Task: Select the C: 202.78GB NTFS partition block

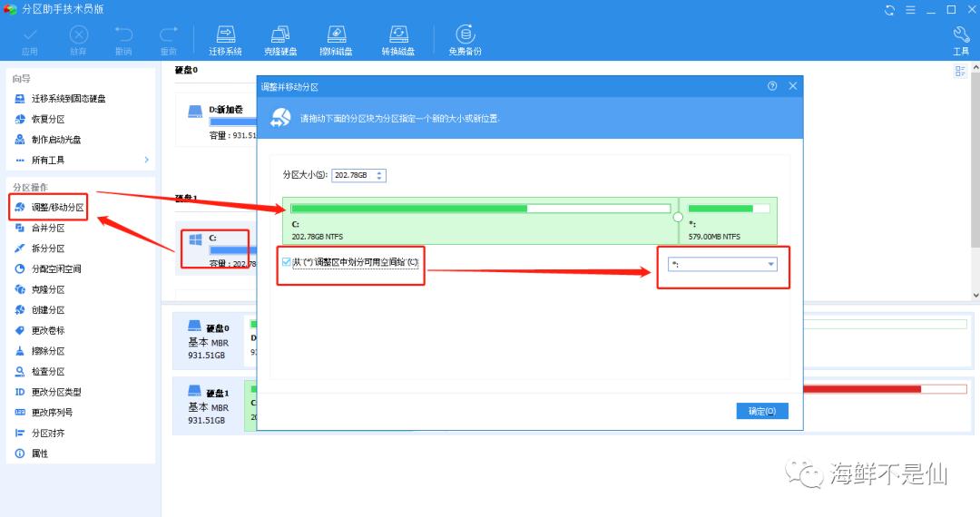Action: [480, 220]
